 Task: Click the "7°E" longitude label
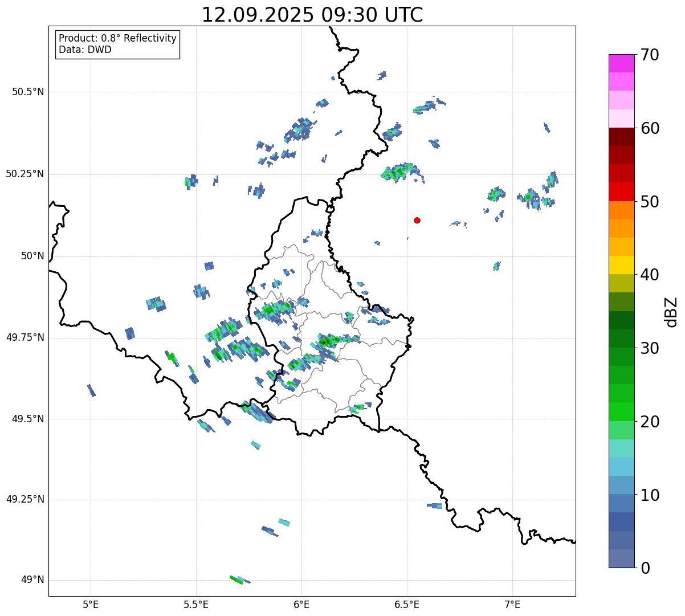513,604
